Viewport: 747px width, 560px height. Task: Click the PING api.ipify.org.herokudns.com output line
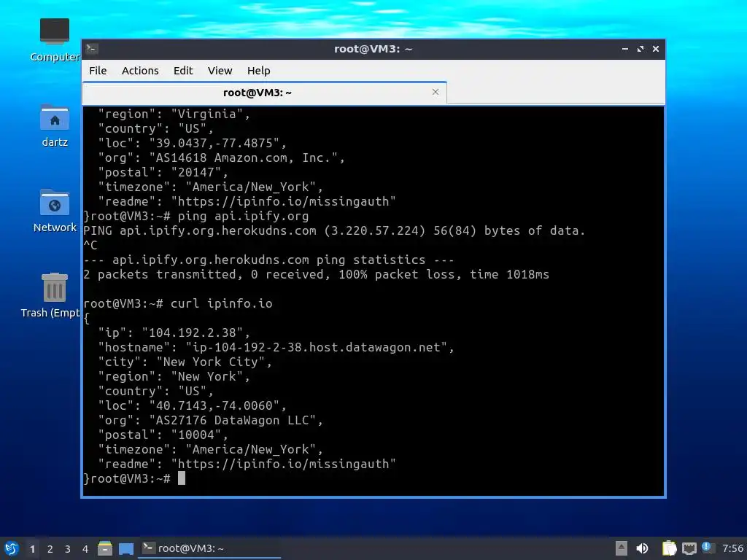coord(334,230)
